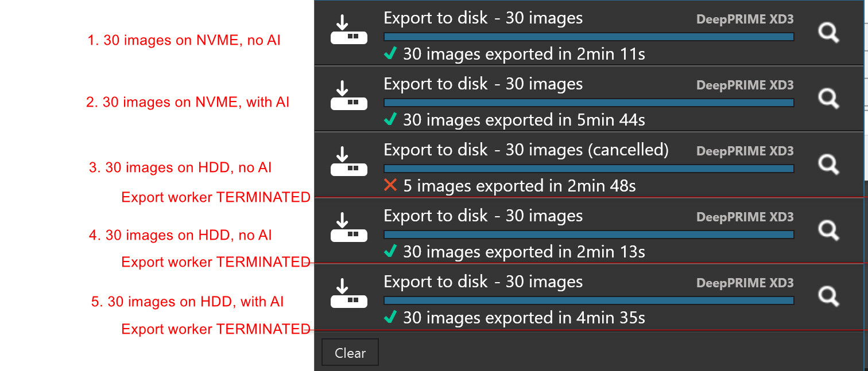Click '30 images exported in 2min 13s' text
This screenshot has height=371, width=868.
(524, 252)
